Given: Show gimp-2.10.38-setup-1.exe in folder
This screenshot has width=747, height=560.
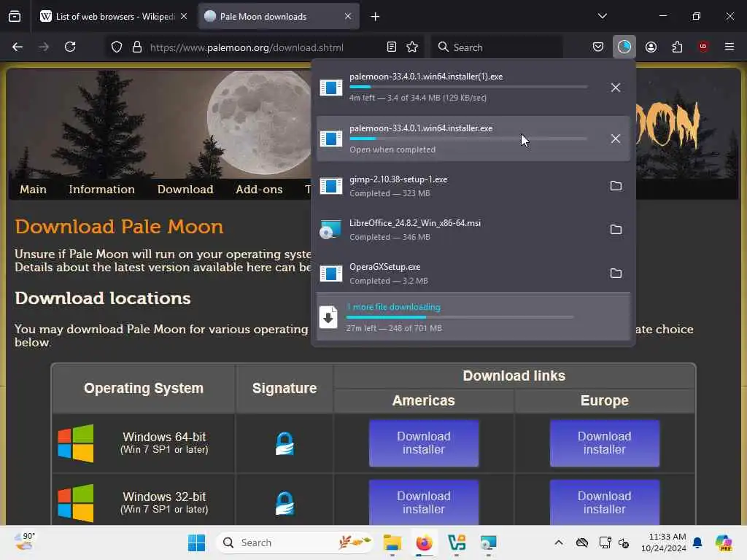Looking at the screenshot, I should pos(616,186).
